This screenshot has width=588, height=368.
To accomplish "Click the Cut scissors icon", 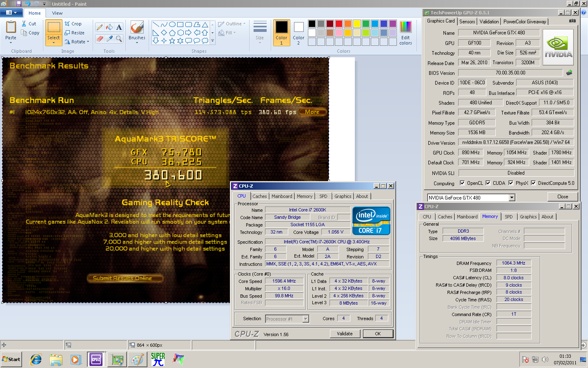I will click(24, 24).
